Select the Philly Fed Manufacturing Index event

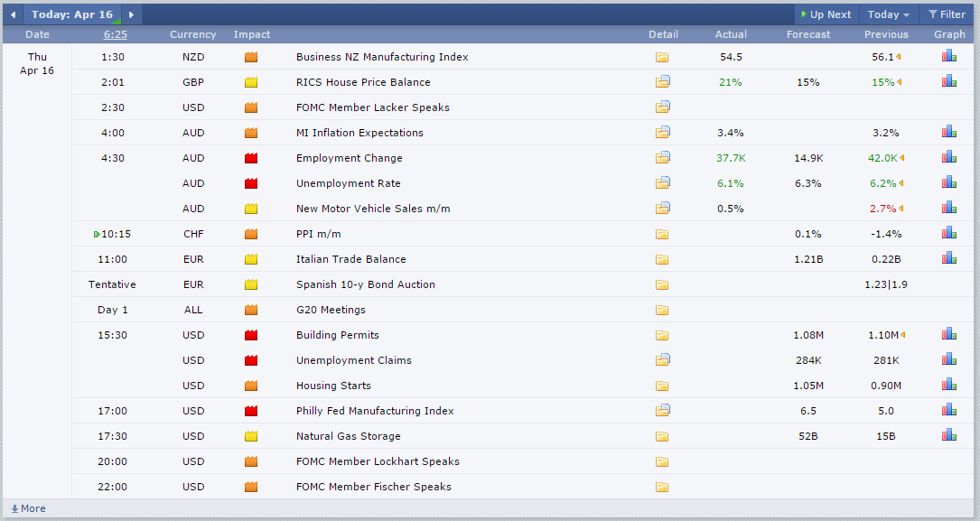click(375, 411)
